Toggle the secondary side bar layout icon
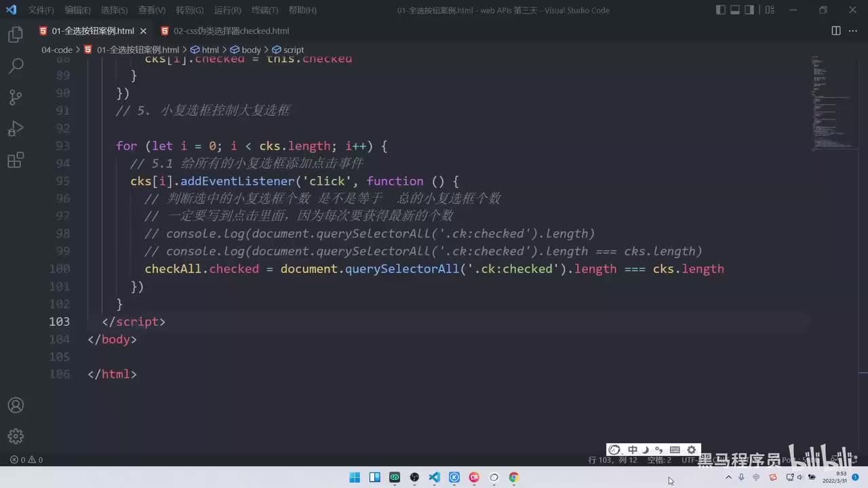Viewport: 868px width, 488px height. pyautogui.click(x=750, y=10)
